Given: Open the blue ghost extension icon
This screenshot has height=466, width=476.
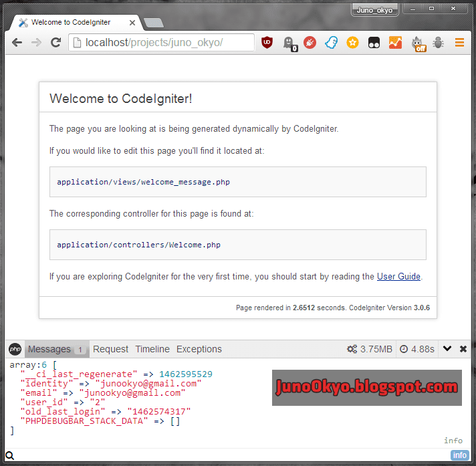Looking at the screenshot, I should pyautogui.click(x=331, y=43).
